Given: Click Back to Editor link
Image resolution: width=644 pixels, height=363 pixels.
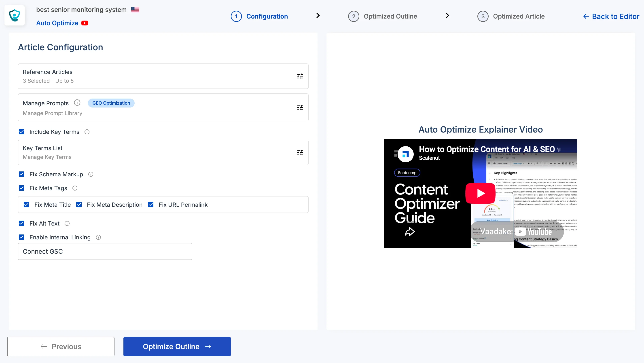Looking at the screenshot, I should click(x=611, y=17).
